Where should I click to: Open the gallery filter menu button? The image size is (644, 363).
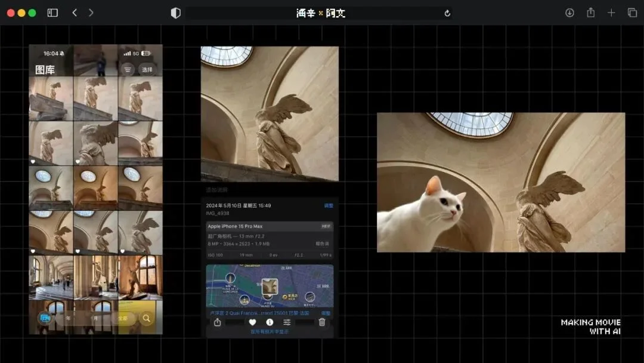[128, 70]
